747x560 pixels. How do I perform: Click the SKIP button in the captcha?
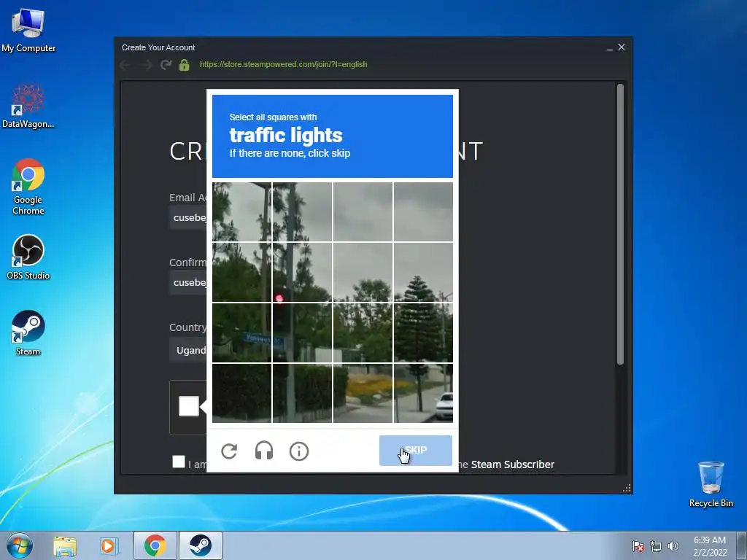(415, 451)
